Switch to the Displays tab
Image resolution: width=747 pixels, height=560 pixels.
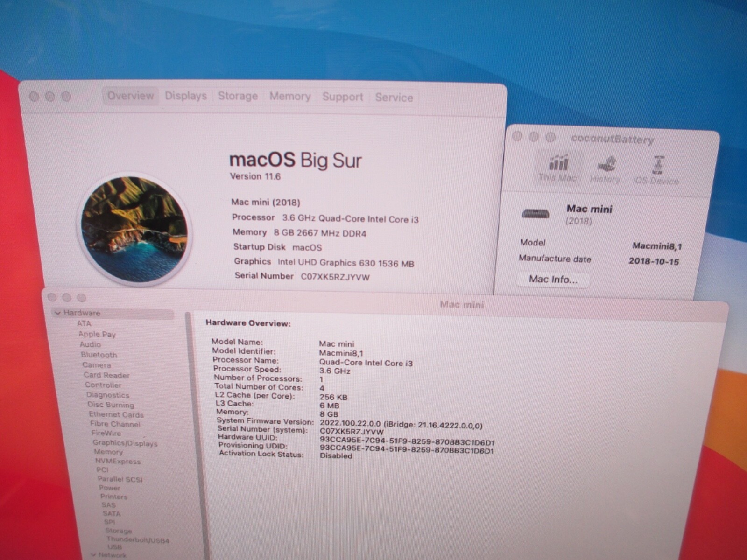[186, 96]
